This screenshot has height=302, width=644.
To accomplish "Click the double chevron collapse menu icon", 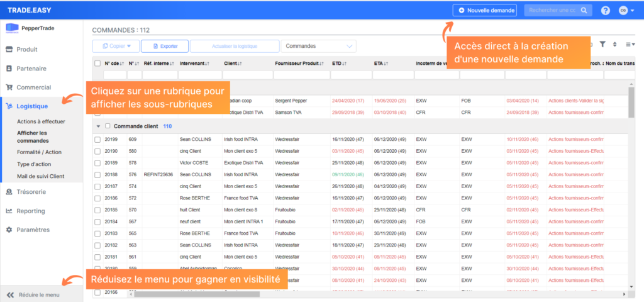I will tap(11, 295).
